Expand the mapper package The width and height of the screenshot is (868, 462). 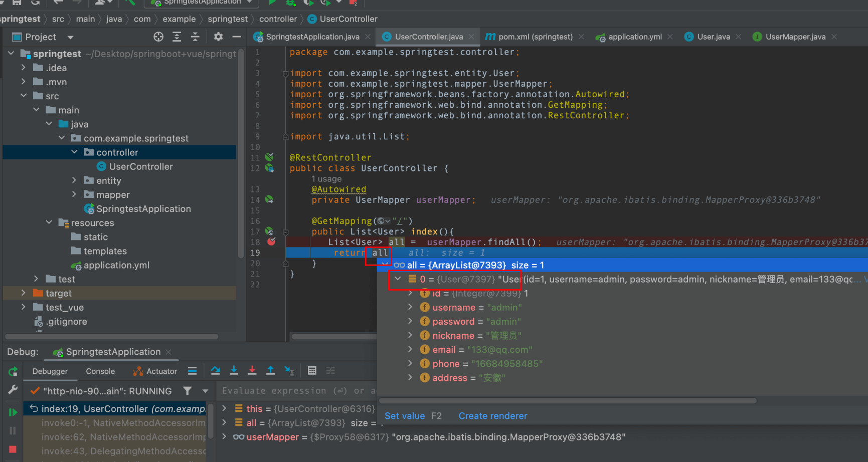74,194
